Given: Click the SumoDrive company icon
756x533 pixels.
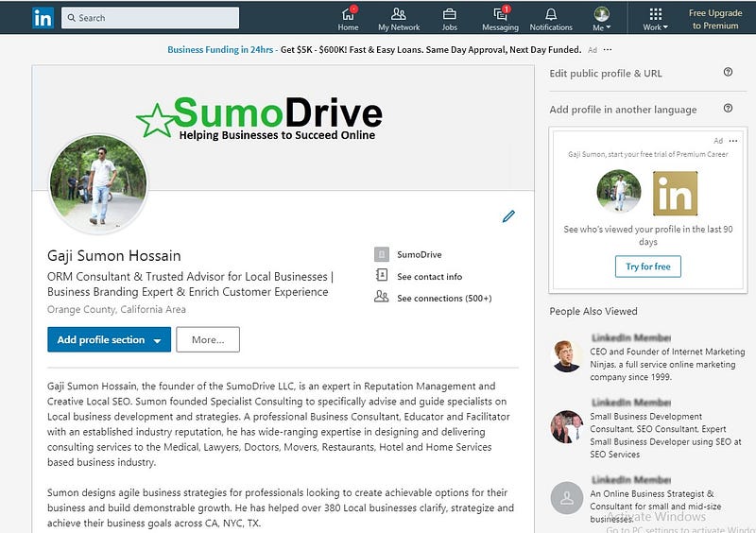Looking at the screenshot, I should pyautogui.click(x=382, y=254).
